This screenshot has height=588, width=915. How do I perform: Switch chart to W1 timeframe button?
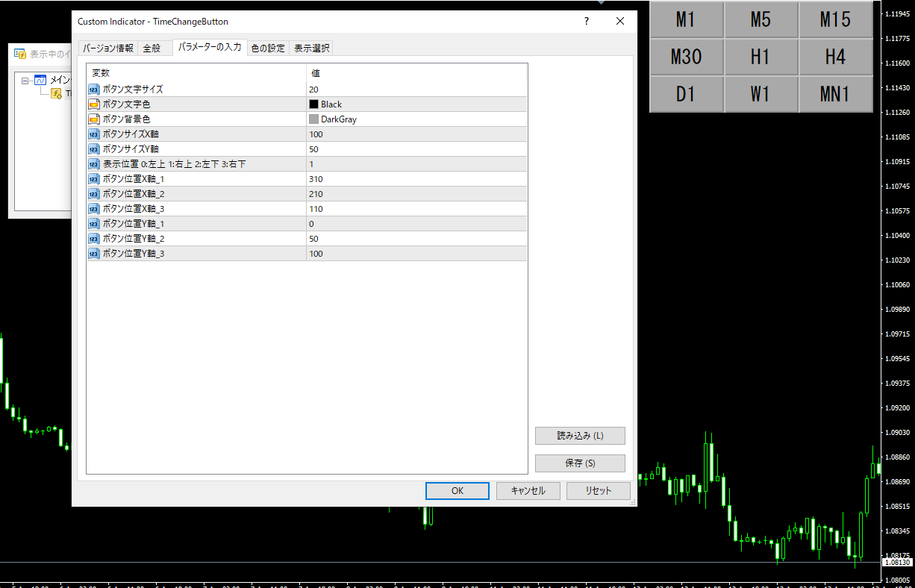[761, 94]
